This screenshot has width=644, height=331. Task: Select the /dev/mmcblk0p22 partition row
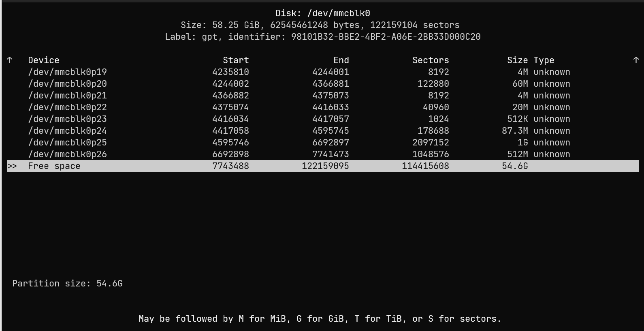point(68,107)
